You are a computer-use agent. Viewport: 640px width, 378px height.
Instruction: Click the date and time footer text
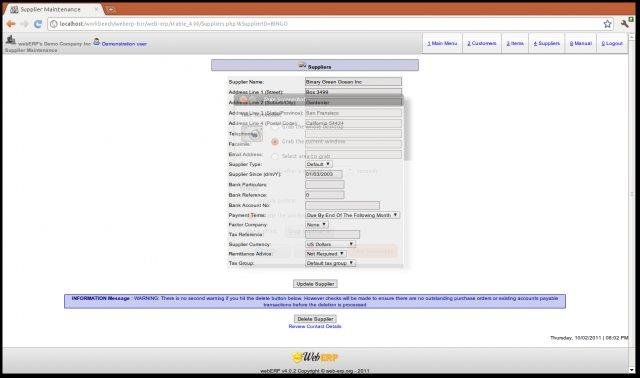[589, 338]
